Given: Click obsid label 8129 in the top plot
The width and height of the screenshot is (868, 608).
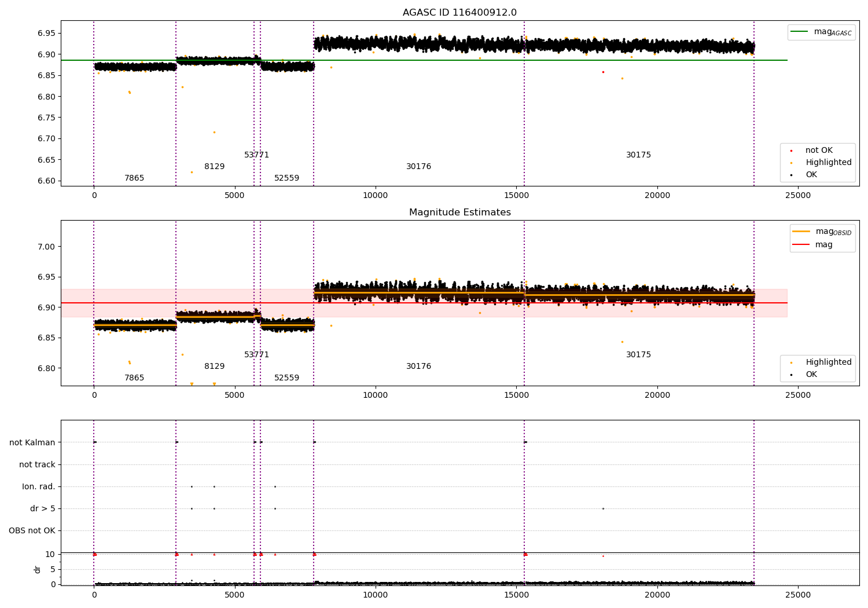Looking at the screenshot, I should [214, 167].
